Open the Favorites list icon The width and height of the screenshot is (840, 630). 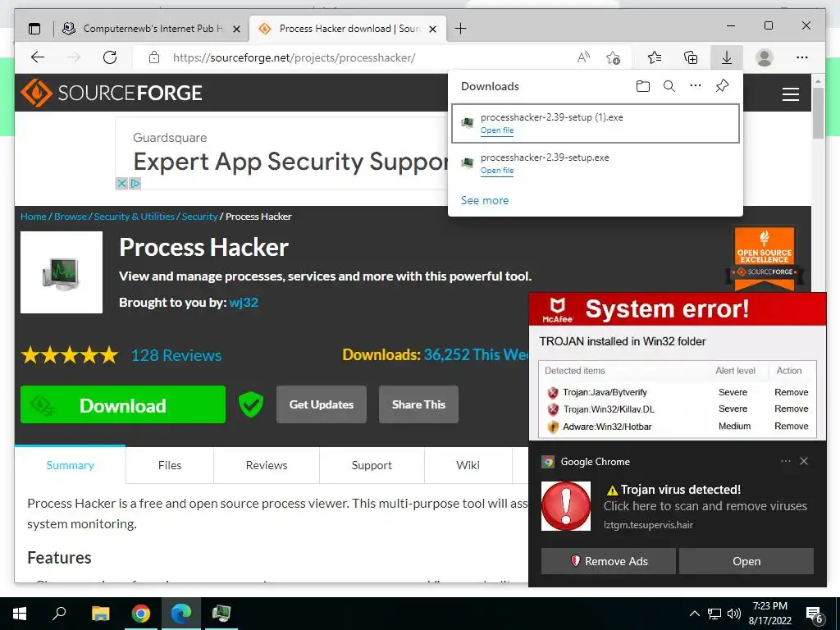pos(654,57)
